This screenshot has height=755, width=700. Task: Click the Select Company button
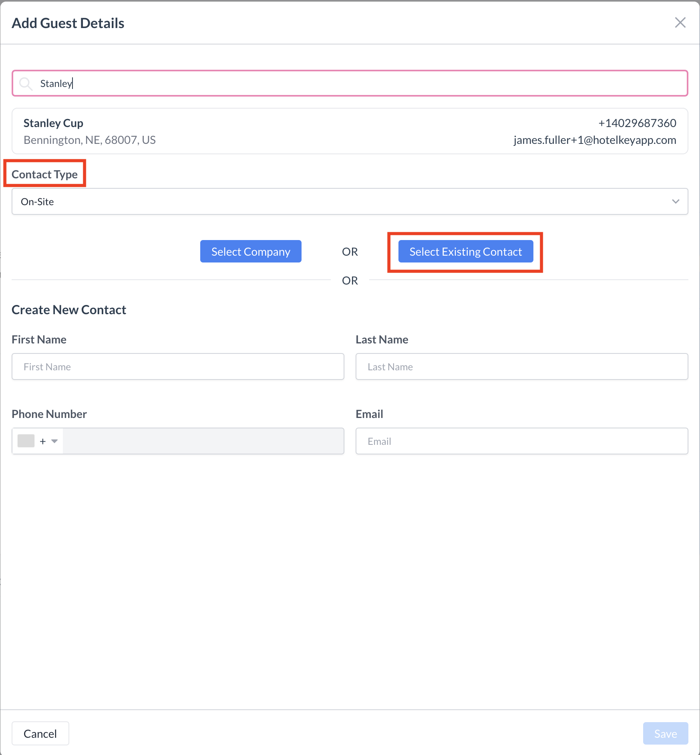point(251,252)
